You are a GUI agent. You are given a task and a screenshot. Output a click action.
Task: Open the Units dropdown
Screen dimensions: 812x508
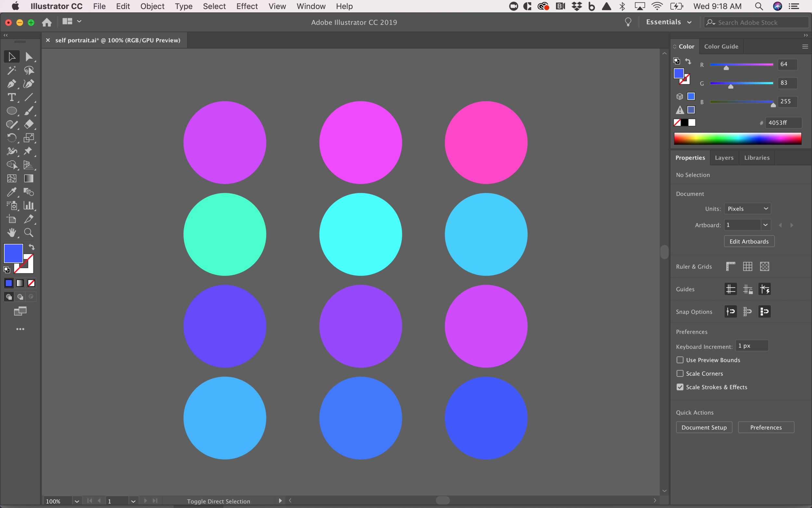pos(747,209)
